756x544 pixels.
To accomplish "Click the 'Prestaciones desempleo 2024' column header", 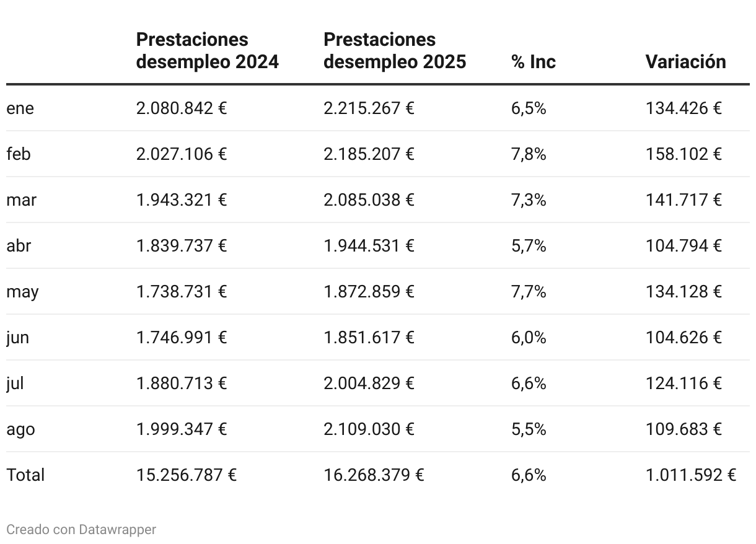I will (207, 51).
